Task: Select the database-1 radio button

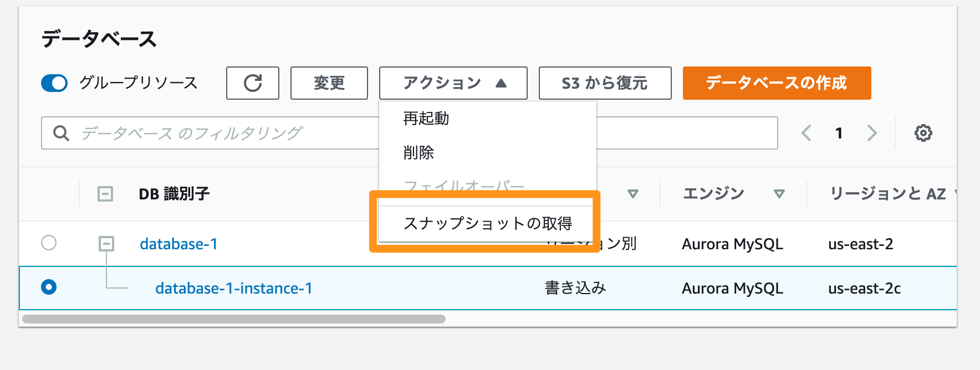Action: point(49,243)
